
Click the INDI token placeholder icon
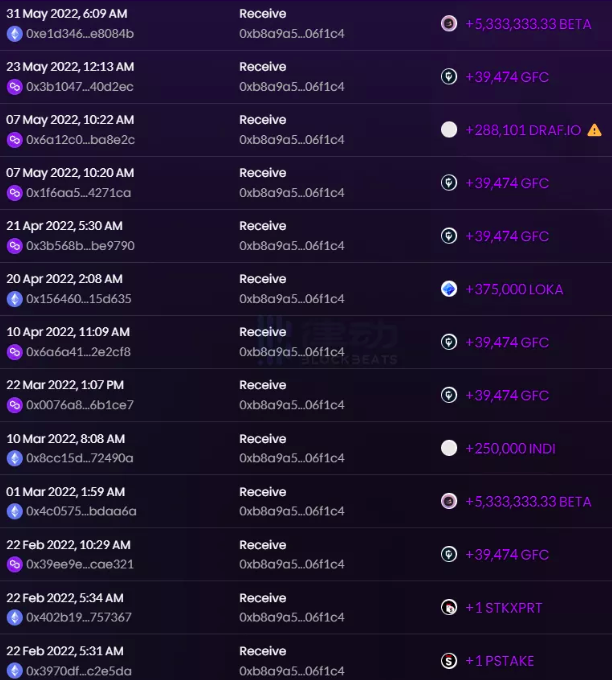tap(449, 448)
